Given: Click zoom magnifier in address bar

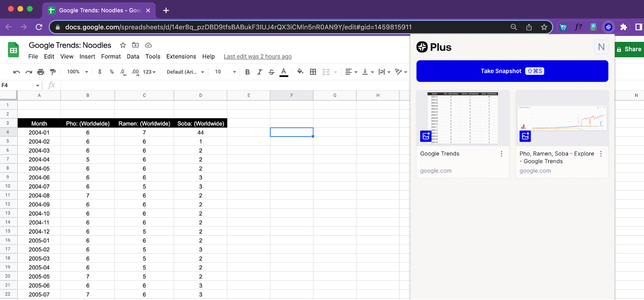Looking at the screenshot, I should pyautogui.click(x=514, y=27).
